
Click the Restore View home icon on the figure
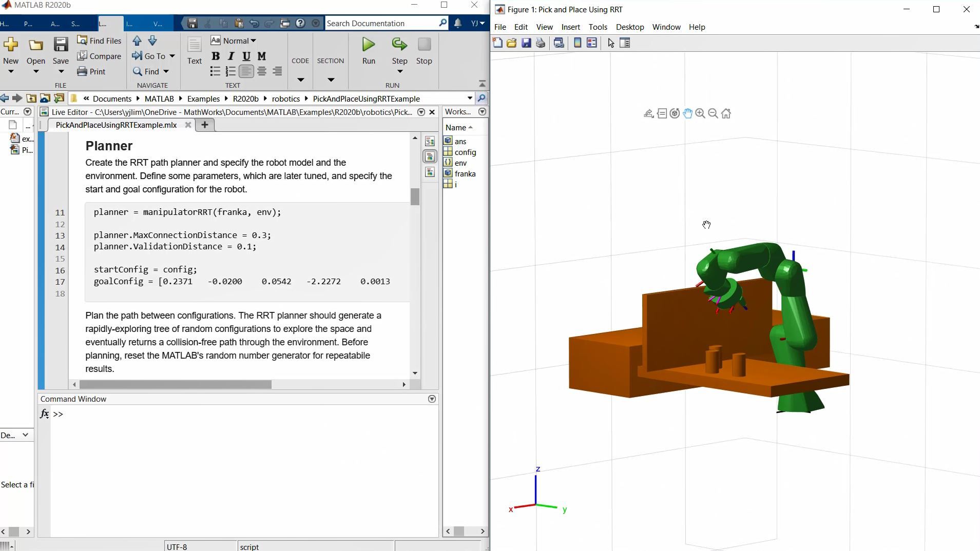pos(726,113)
